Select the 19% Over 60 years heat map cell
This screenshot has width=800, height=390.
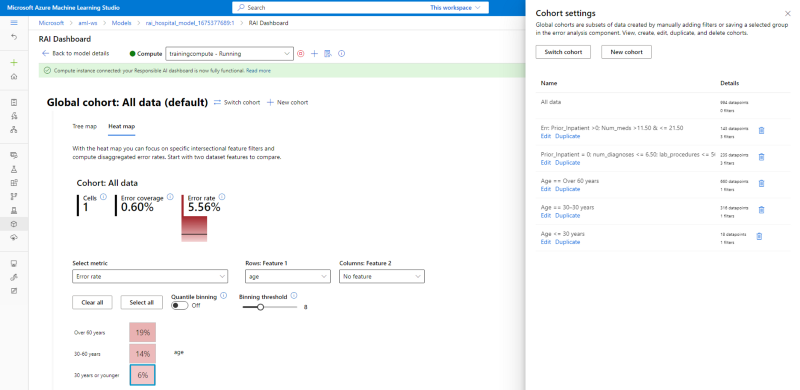[x=142, y=332]
